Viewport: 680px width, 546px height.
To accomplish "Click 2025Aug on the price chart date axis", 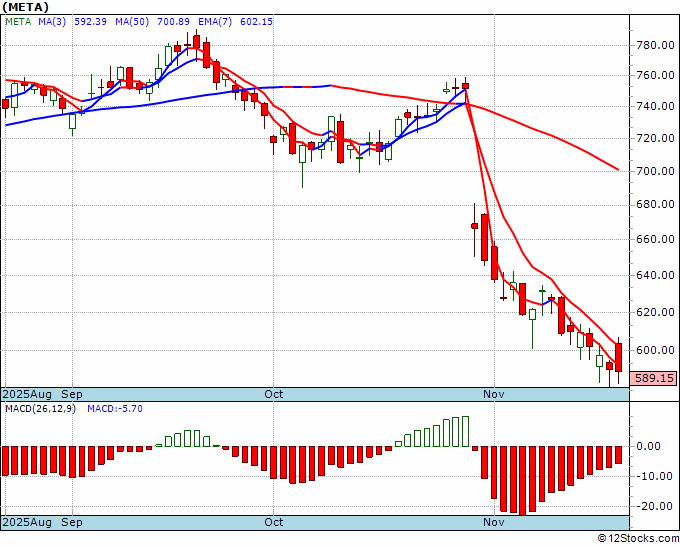I will (x=27, y=394).
